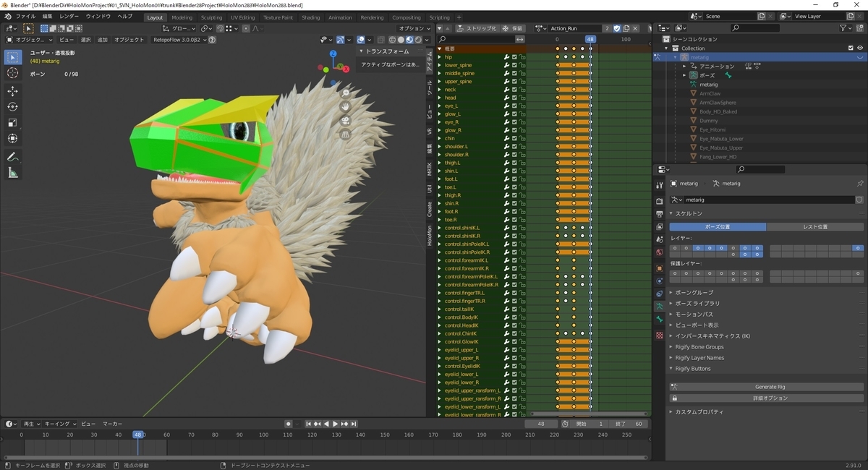
Task: Toggle camera view gizmo in viewport
Action: pos(346,121)
